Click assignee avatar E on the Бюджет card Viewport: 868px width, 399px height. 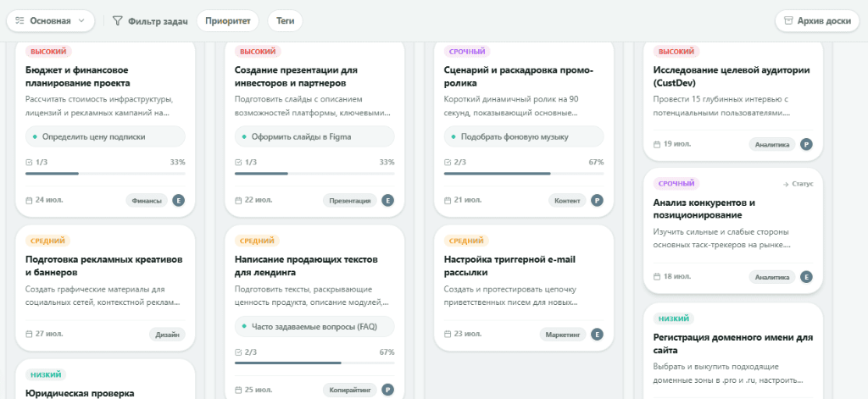coord(178,200)
